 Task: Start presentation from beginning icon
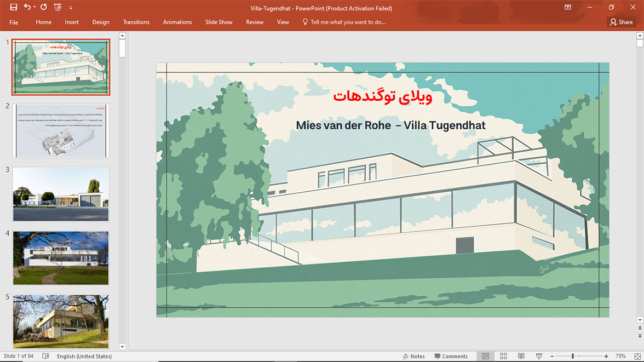click(58, 7)
